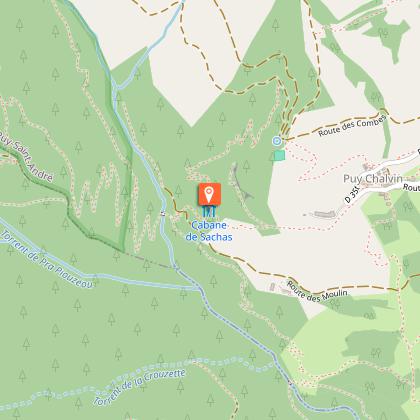
Task: Click the grey lift pylon icon east of the pin
Action: [247, 194]
